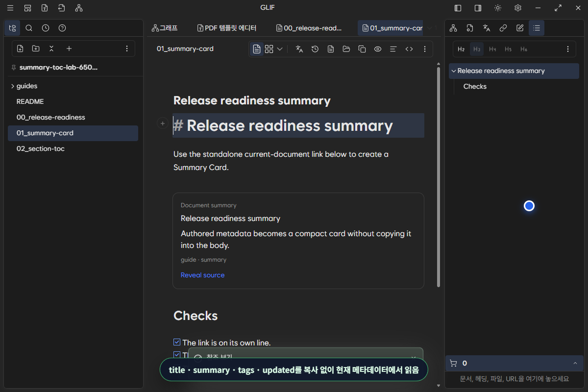Screen dimensions: 588x392
Task: Toggle the right sidebar panel
Action: point(478,8)
